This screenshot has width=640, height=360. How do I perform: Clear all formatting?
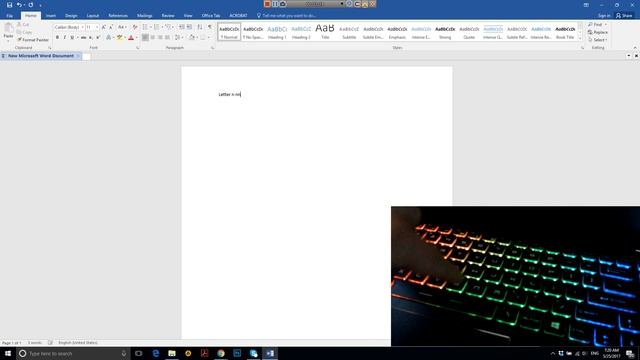135,27
